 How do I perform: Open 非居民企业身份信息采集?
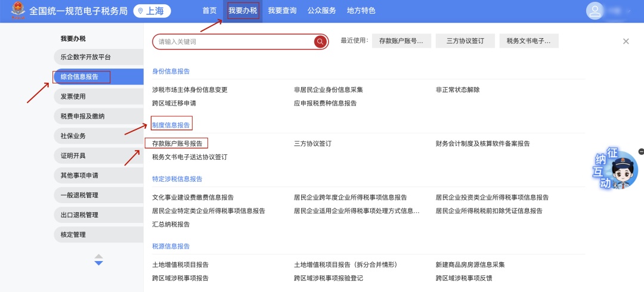click(329, 89)
